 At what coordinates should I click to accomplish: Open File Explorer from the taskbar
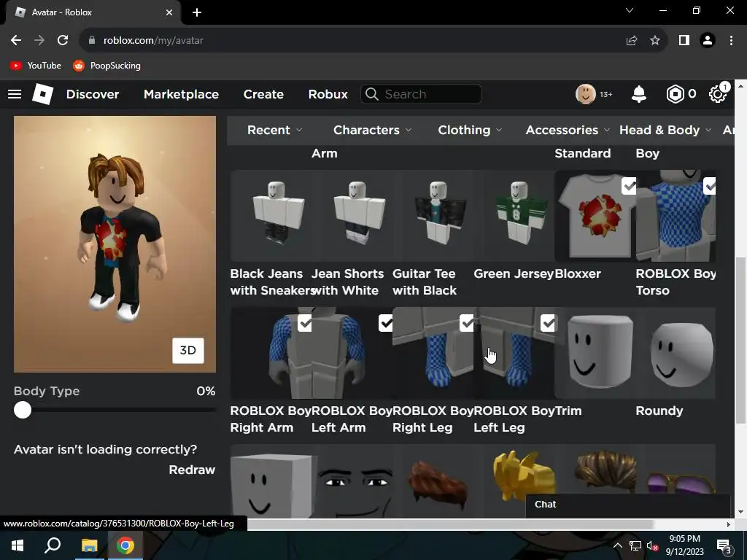tap(89, 545)
